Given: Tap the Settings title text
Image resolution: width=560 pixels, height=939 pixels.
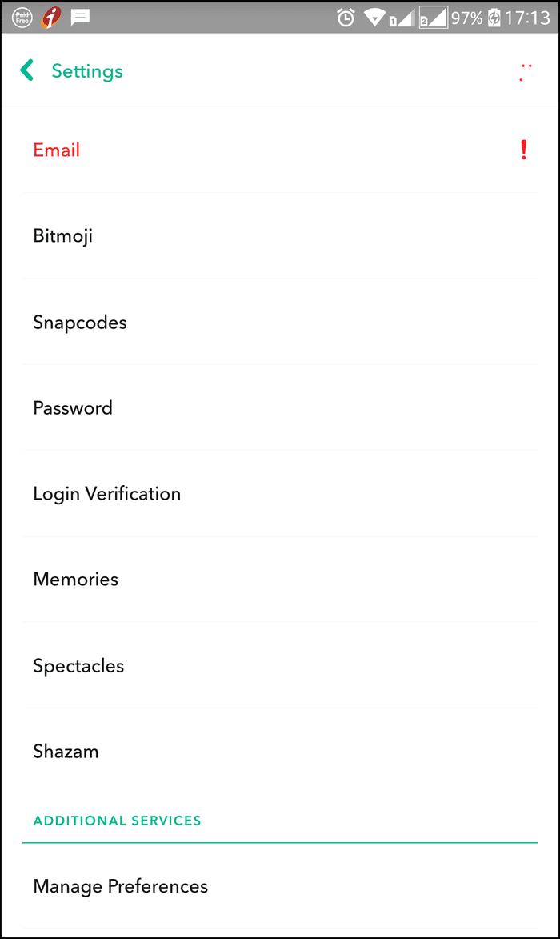Looking at the screenshot, I should pos(86,71).
